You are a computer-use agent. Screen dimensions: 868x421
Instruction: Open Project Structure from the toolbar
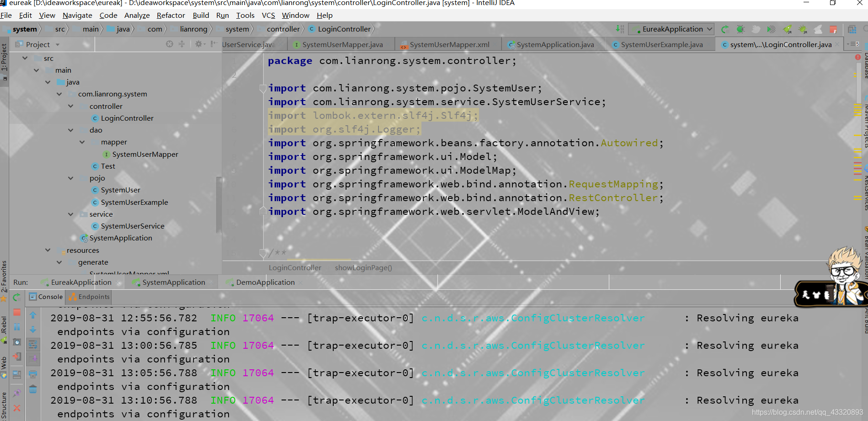pos(852,29)
